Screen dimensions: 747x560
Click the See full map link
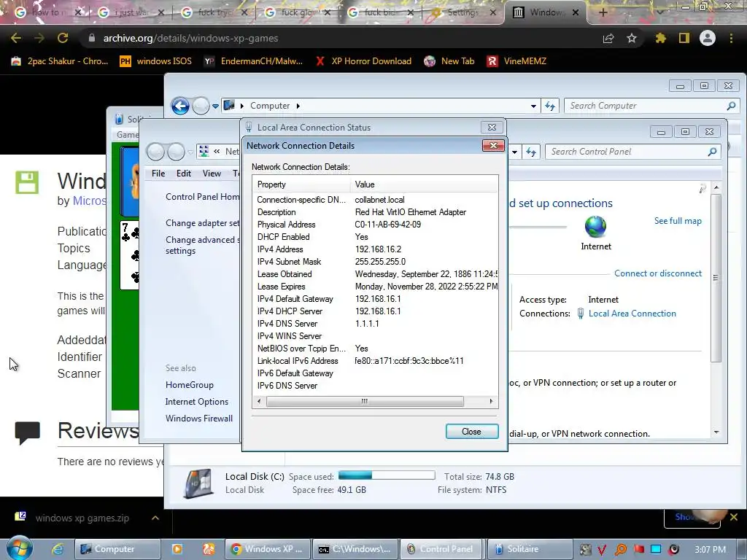tap(678, 221)
